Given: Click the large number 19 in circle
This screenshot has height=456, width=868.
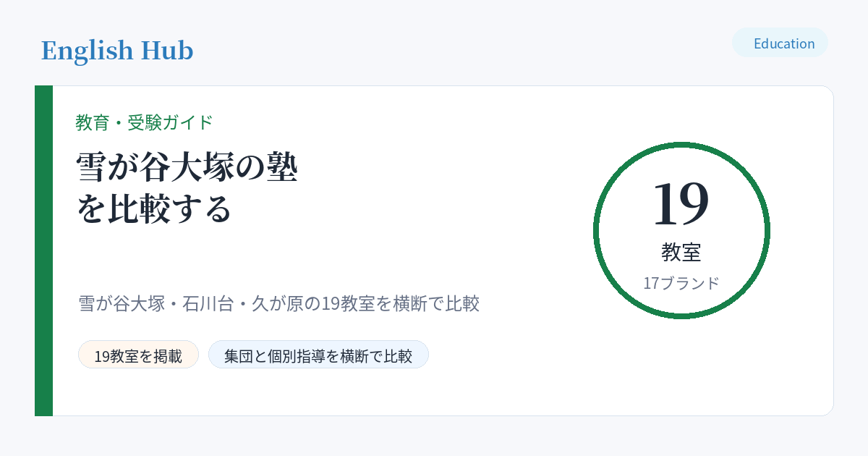Looking at the screenshot, I should pyautogui.click(x=681, y=203).
